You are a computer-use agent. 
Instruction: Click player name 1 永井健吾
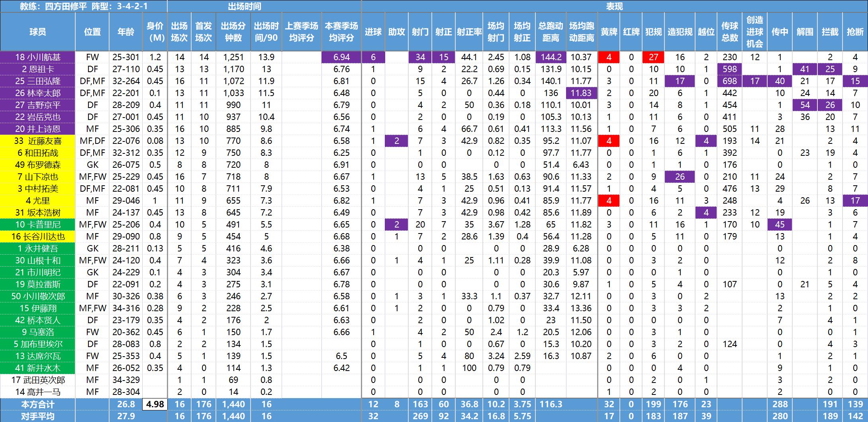(38, 248)
